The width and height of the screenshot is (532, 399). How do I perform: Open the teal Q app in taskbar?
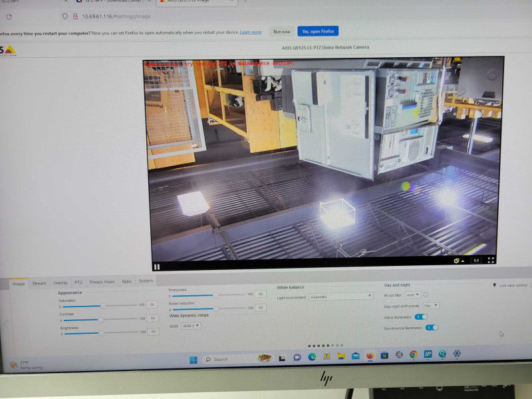click(x=442, y=354)
